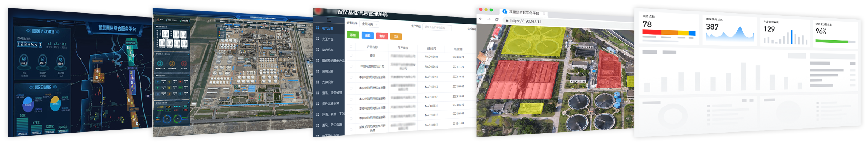
Task: Click the blue segment of 风险点数 color bar
Action: [x=692, y=33]
